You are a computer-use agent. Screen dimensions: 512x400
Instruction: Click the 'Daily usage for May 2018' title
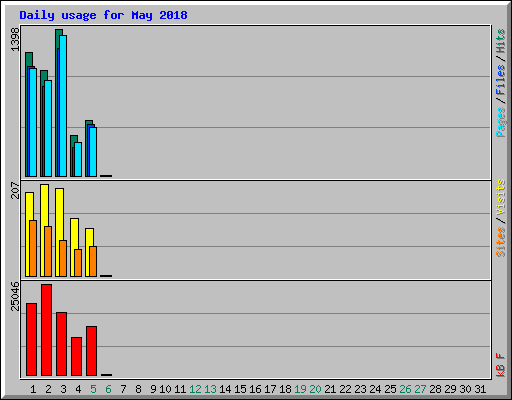[x=103, y=15]
